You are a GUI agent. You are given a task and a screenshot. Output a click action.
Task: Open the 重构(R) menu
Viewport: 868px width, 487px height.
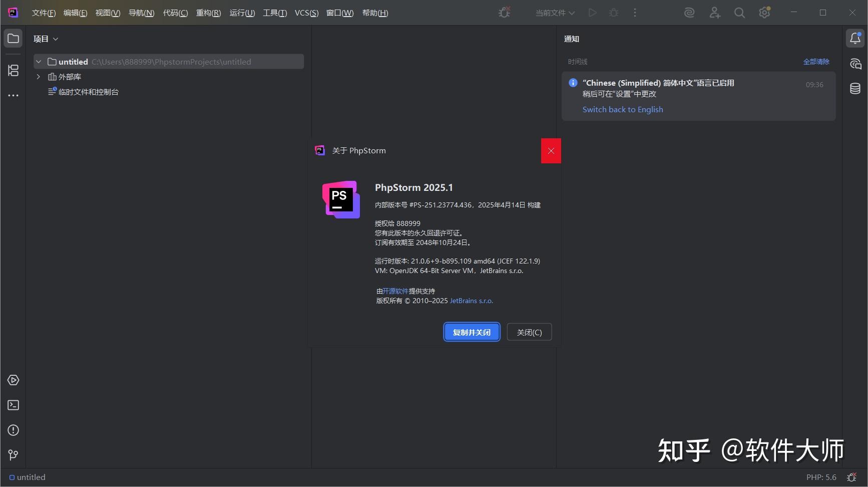point(208,13)
